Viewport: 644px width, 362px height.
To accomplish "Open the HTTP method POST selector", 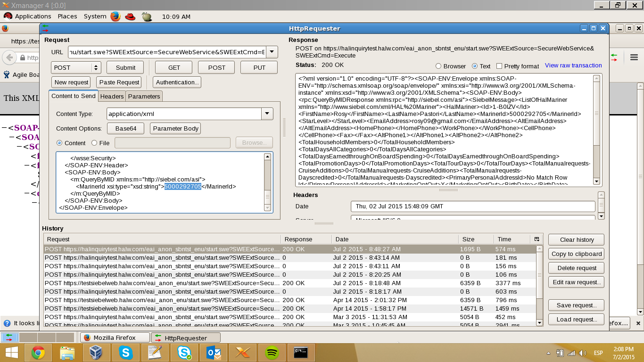I will click(76, 67).
